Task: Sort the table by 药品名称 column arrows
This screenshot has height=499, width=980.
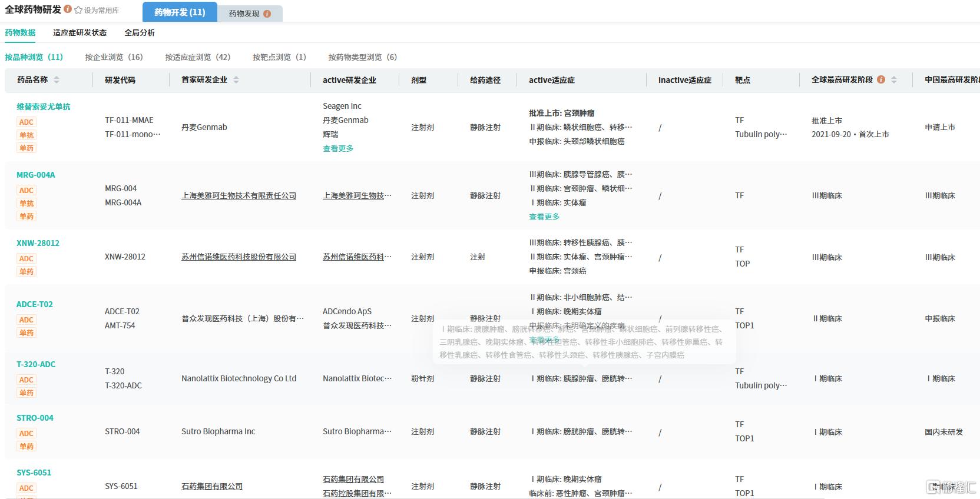Action: click(57, 80)
